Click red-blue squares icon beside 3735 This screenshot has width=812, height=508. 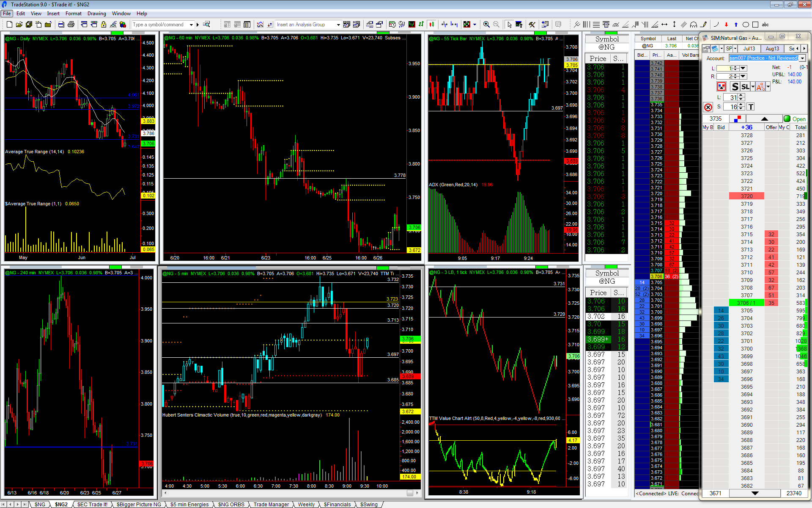(738, 119)
